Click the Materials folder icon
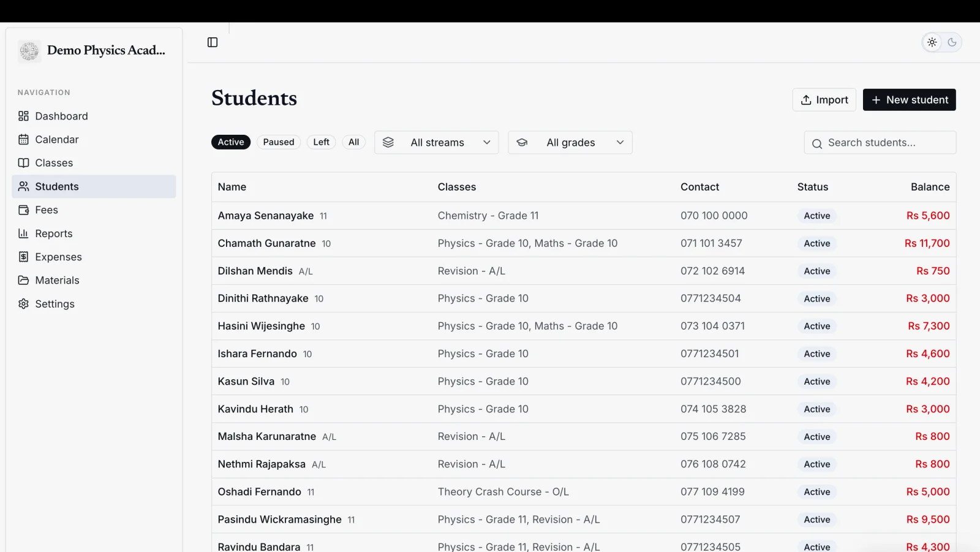Viewport: 980px width, 552px height. (23, 281)
